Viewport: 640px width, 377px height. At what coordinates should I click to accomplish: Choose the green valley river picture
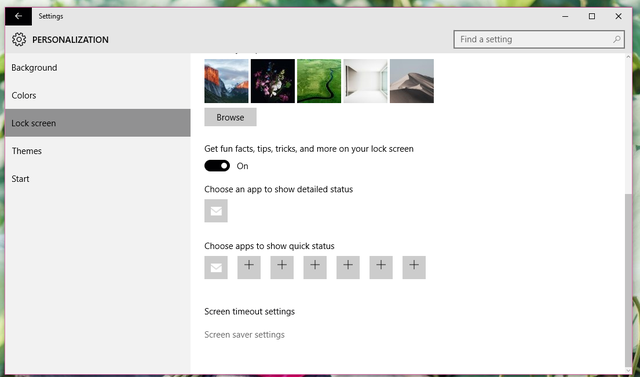click(x=319, y=81)
